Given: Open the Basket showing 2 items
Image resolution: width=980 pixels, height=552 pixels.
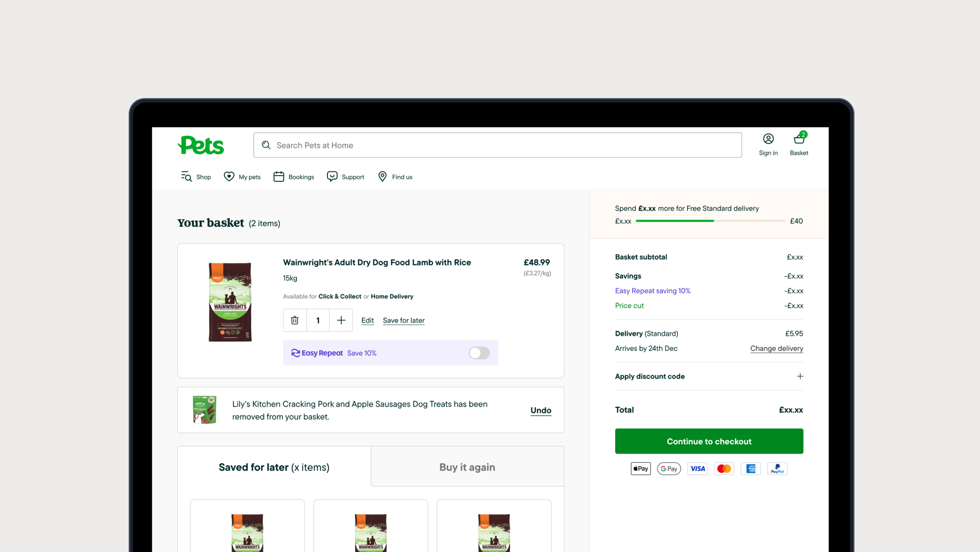Looking at the screenshot, I should (x=798, y=140).
